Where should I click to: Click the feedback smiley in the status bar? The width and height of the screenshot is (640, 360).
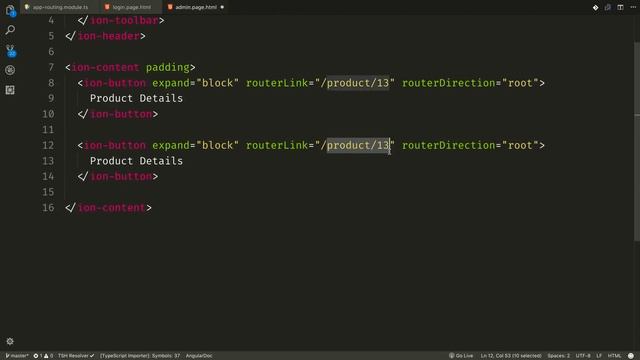pos(631,356)
